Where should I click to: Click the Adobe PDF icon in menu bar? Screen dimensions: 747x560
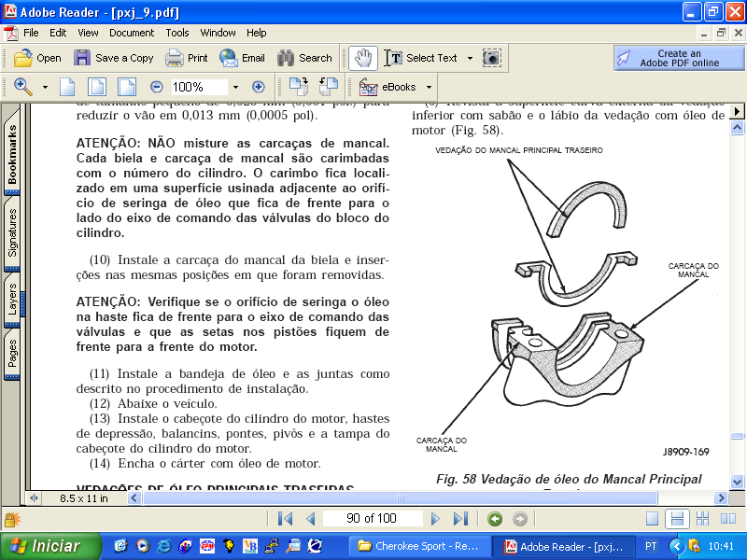click(x=11, y=33)
